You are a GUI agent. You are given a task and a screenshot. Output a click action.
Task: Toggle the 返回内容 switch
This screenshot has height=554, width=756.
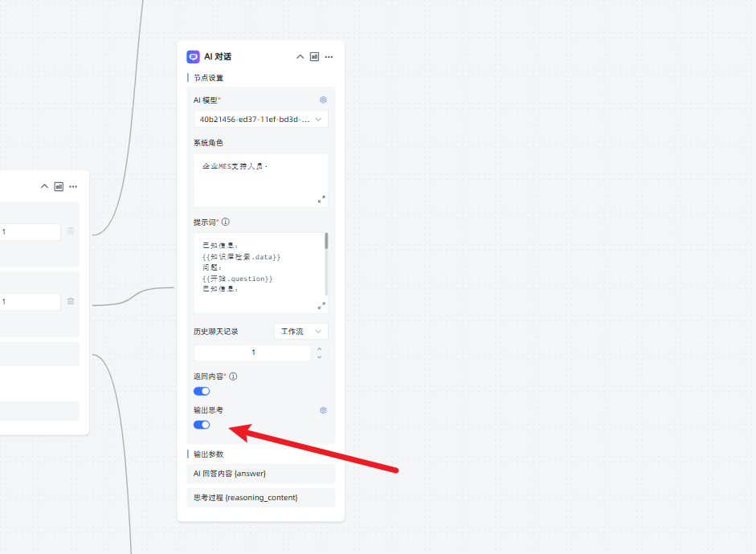tap(202, 391)
